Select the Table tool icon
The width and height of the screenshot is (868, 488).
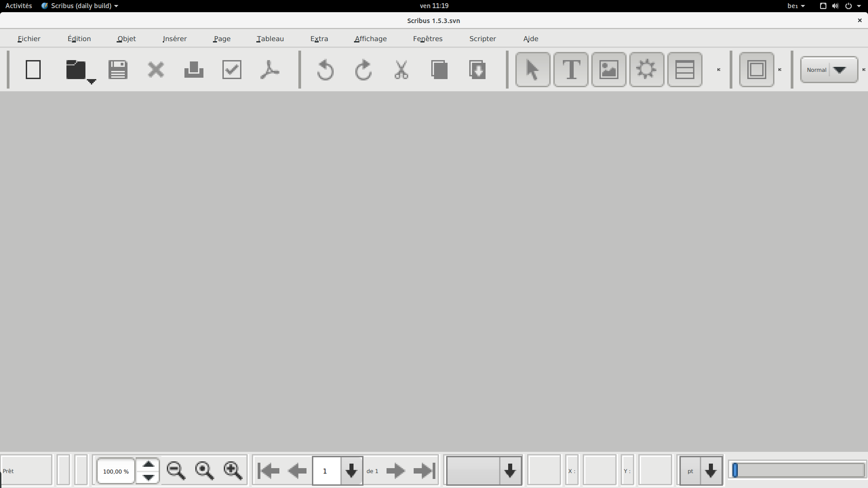(684, 70)
